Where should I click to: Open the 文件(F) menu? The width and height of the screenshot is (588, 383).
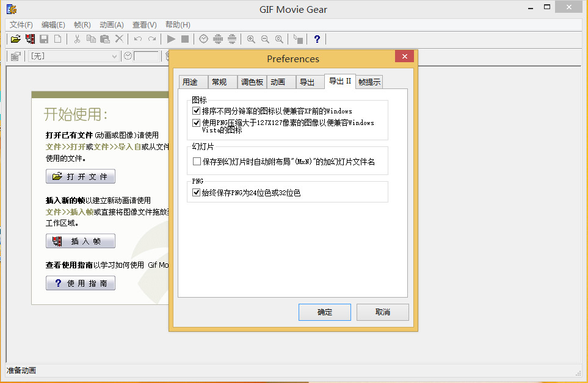point(21,25)
